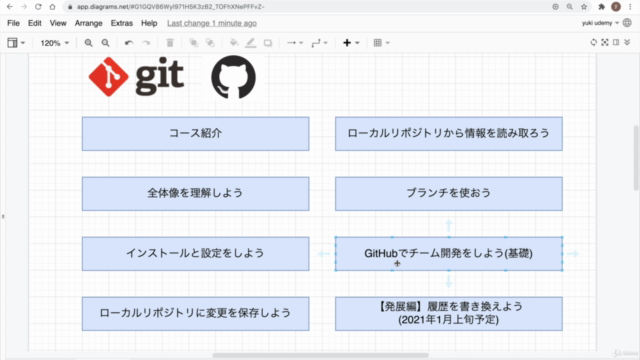Screen dimensions: 640x360
Task: Select the 'コース紹介' box
Action: point(196,134)
